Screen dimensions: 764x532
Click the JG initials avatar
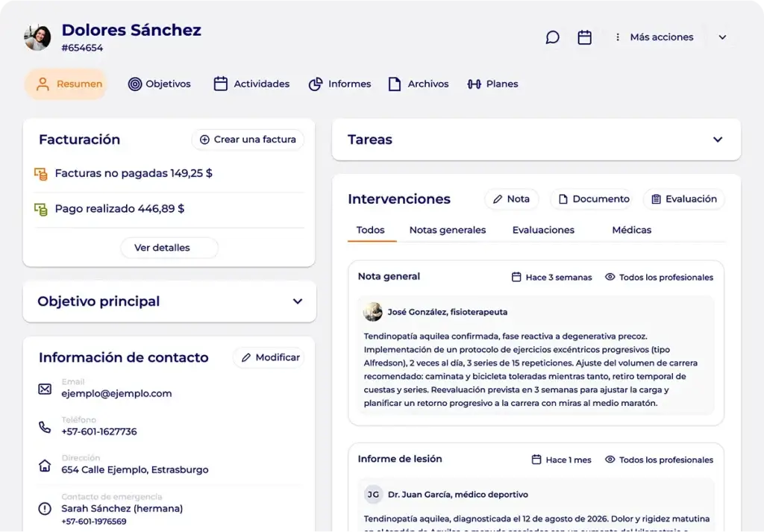(x=373, y=495)
